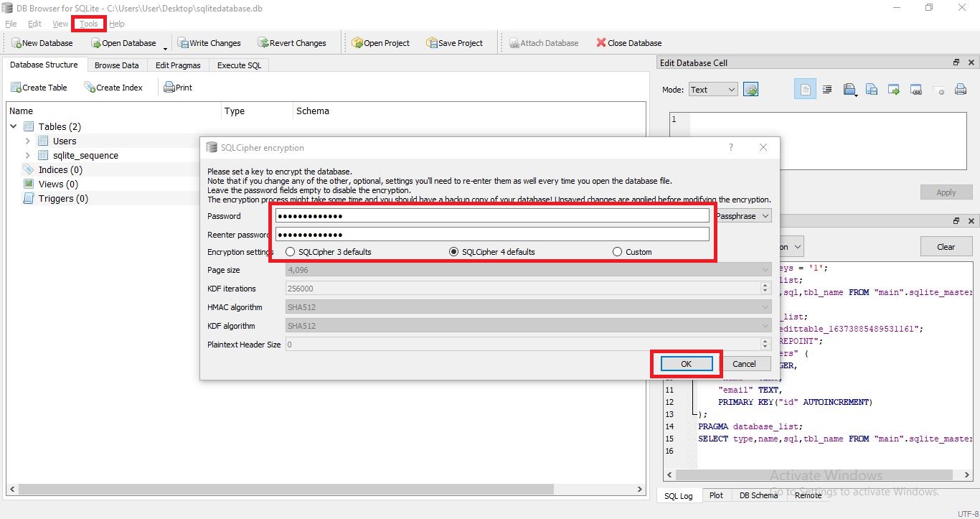Viewport: 980px width, 519px height.
Task: Click the Open Project toolbar icon
Action: tap(357, 43)
